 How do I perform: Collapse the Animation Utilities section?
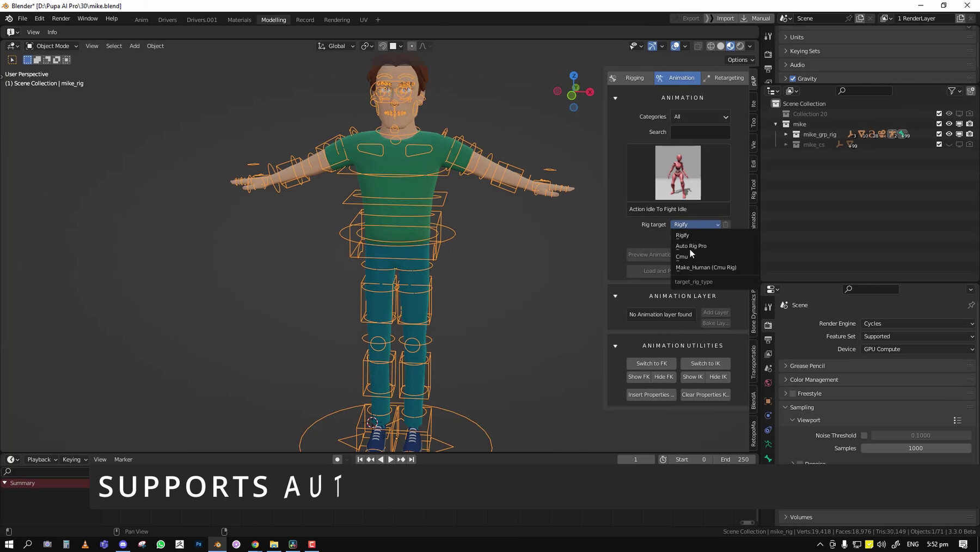pos(615,346)
